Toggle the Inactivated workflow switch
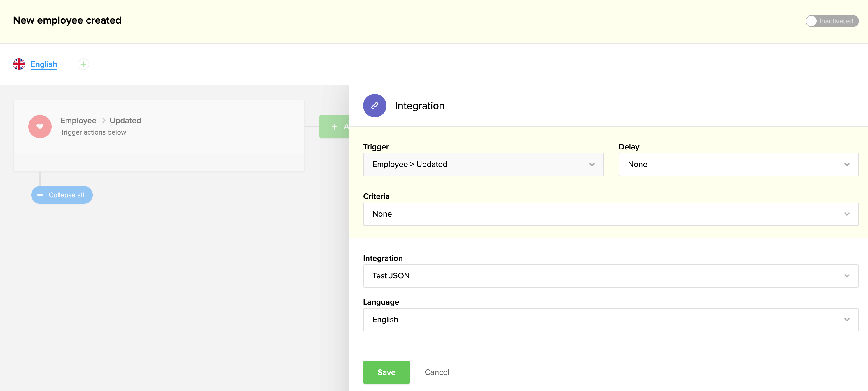 pyautogui.click(x=831, y=21)
